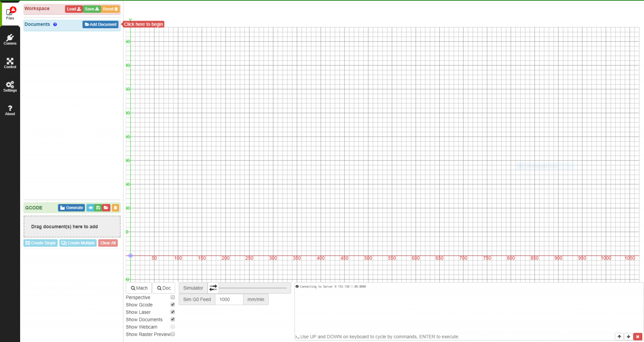The height and width of the screenshot is (342, 644).
Task: Open the Control tab in the sidebar
Action: pos(10,63)
